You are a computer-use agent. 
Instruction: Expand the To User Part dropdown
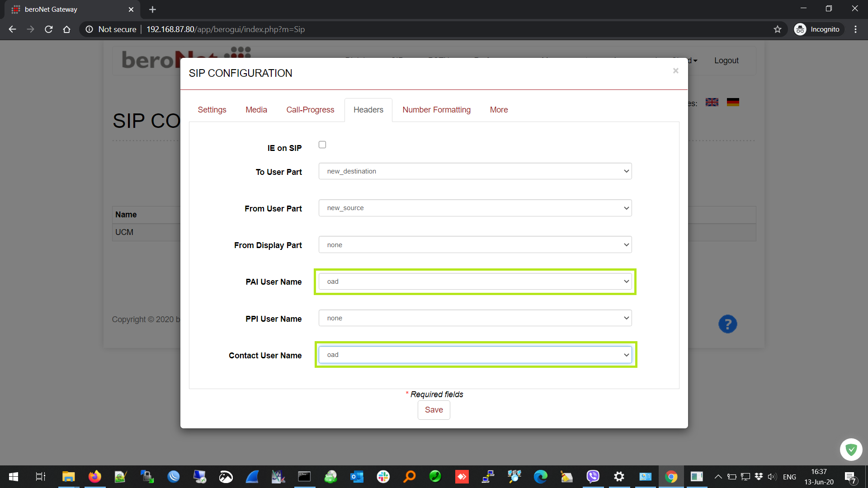click(475, 171)
